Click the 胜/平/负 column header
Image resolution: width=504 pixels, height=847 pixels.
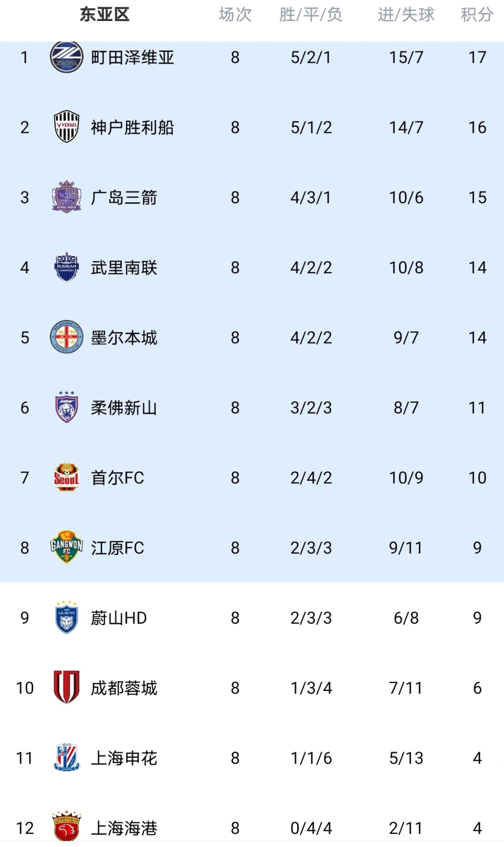click(311, 15)
